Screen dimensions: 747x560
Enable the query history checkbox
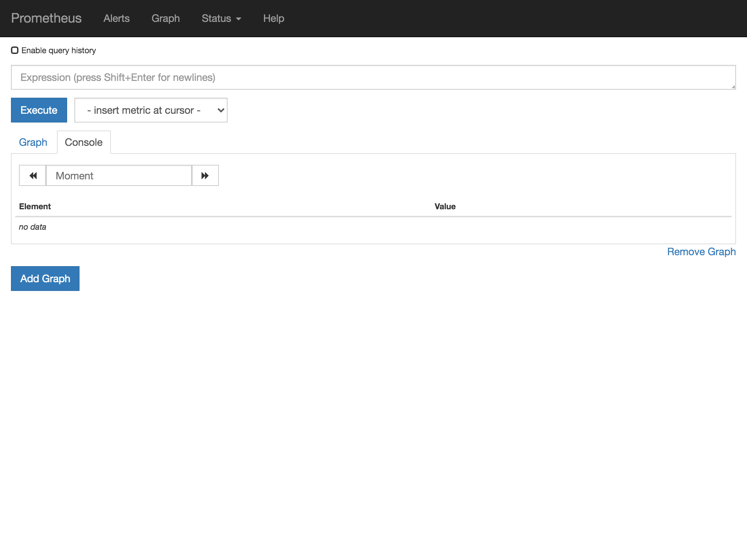tap(15, 50)
